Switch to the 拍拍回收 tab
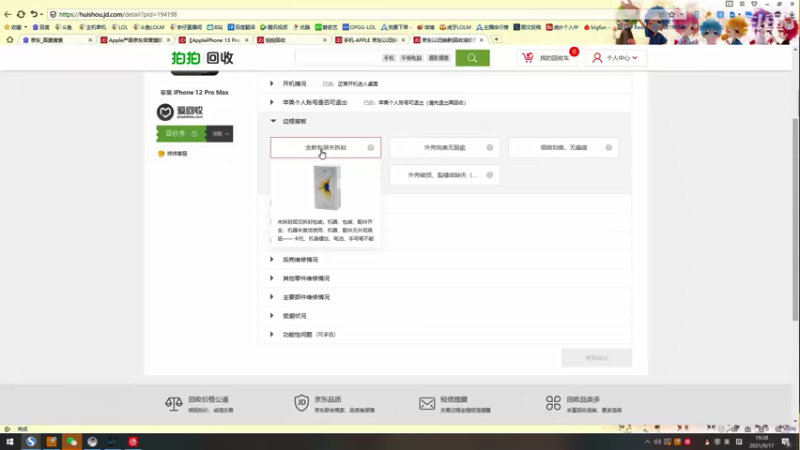The image size is (800, 450). point(292,40)
